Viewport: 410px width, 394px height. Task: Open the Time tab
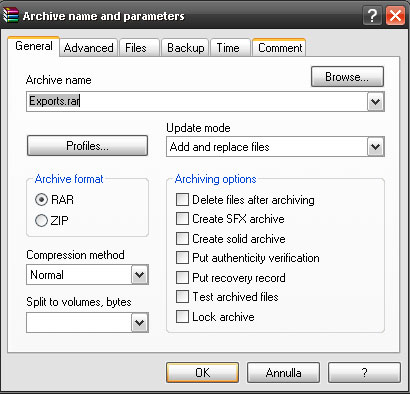230,48
